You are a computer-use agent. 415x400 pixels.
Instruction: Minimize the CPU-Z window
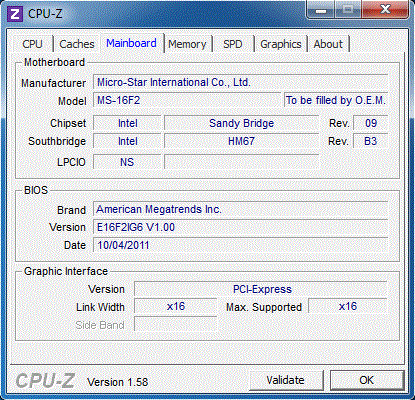(x=321, y=10)
